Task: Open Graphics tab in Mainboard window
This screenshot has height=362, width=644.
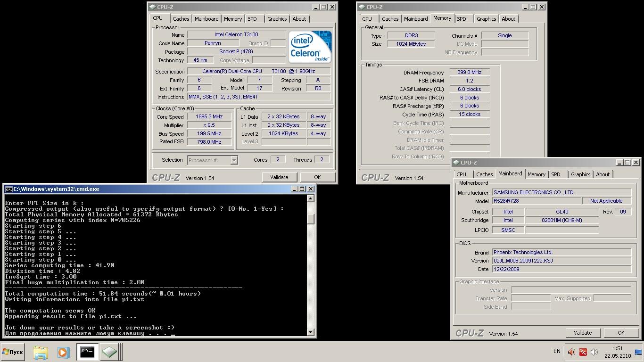Action: point(580,174)
